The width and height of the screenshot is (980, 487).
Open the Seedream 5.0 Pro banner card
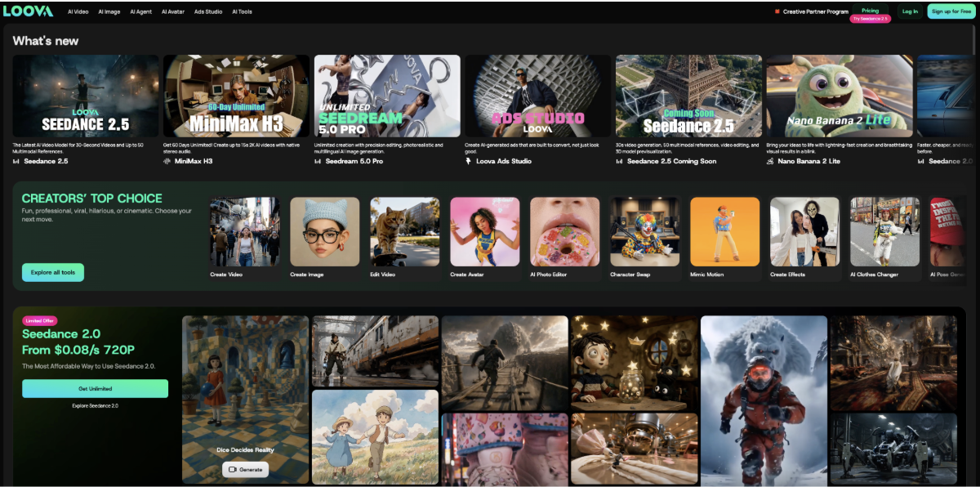coord(387,96)
